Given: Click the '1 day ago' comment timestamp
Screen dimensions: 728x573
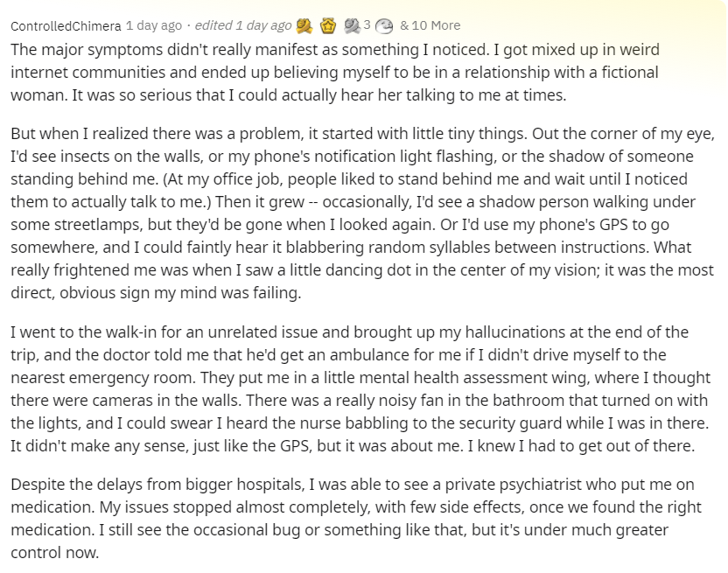Looking at the screenshot, I should (x=154, y=25).
